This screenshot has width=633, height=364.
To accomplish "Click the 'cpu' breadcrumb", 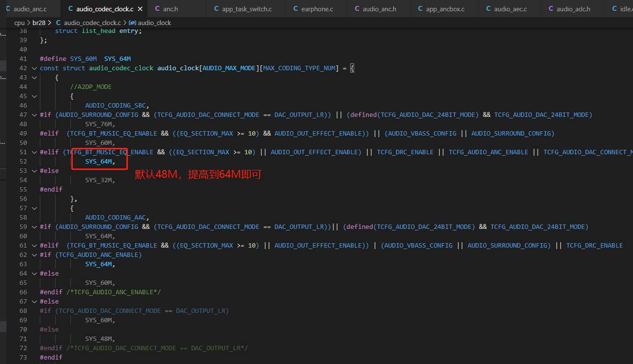I will [x=19, y=23].
